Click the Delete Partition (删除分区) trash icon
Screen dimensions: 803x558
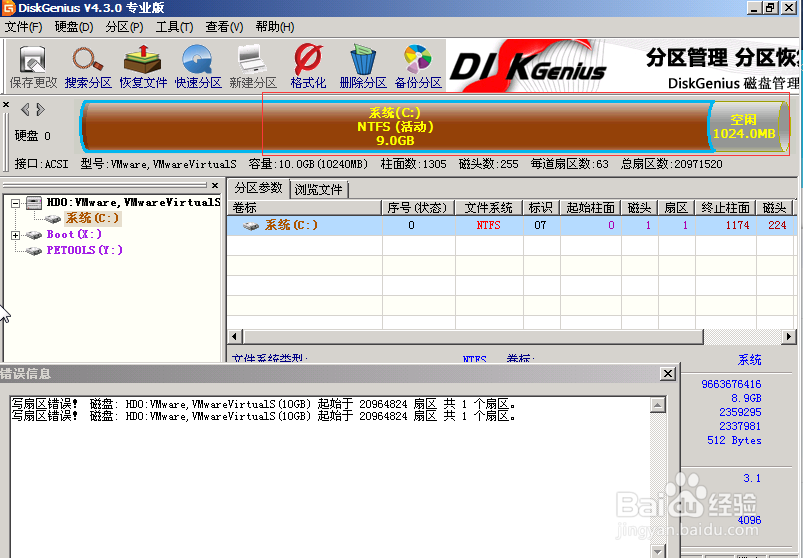[x=363, y=67]
